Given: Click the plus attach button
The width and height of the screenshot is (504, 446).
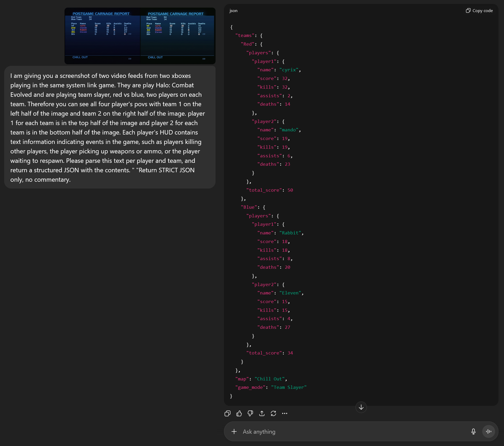Looking at the screenshot, I should pos(234,432).
